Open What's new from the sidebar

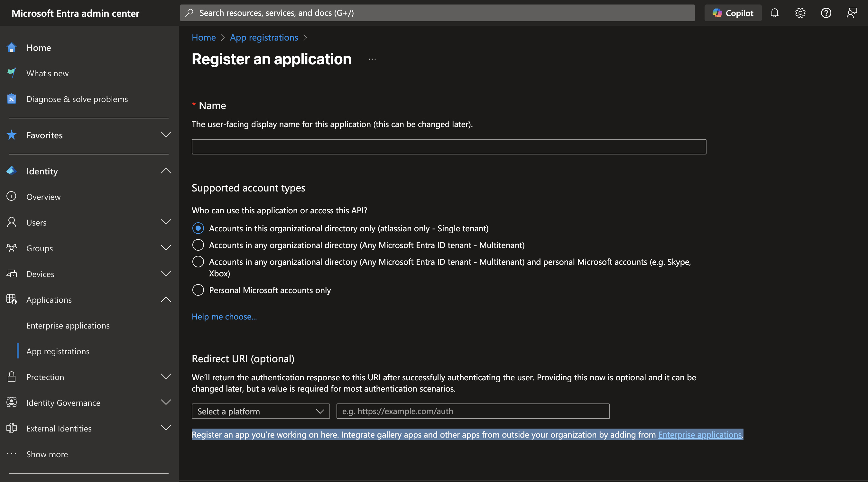[x=47, y=73]
